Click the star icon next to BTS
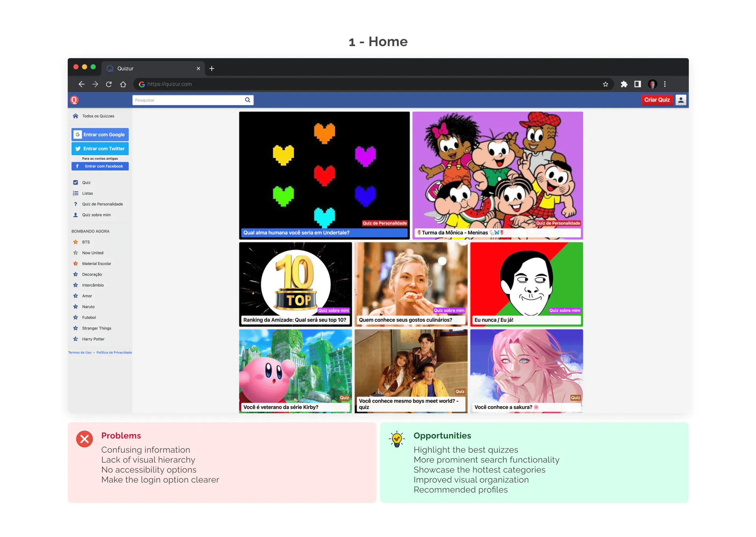756x537 pixels. point(76,242)
